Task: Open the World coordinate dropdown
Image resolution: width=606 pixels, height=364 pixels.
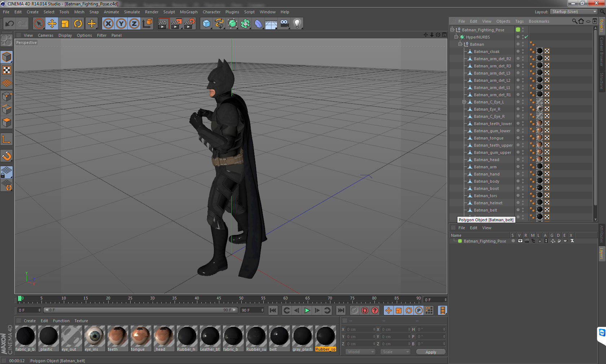Action: [x=360, y=352]
